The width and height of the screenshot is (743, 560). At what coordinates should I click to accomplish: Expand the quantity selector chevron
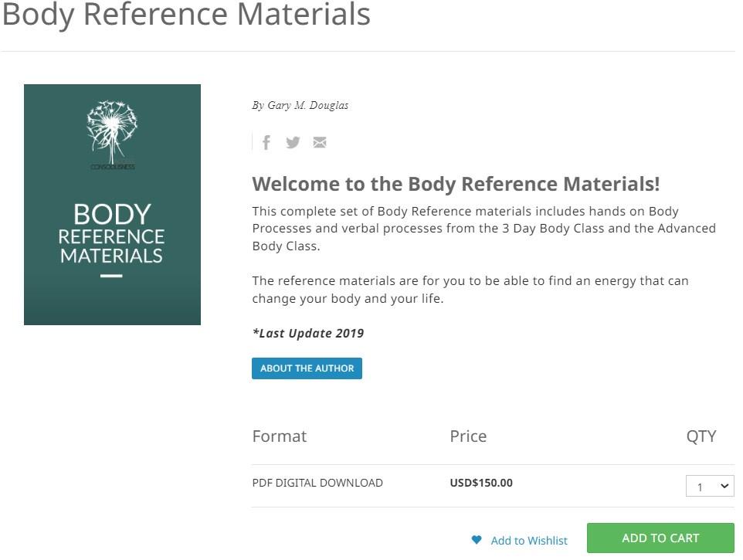(x=723, y=487)
